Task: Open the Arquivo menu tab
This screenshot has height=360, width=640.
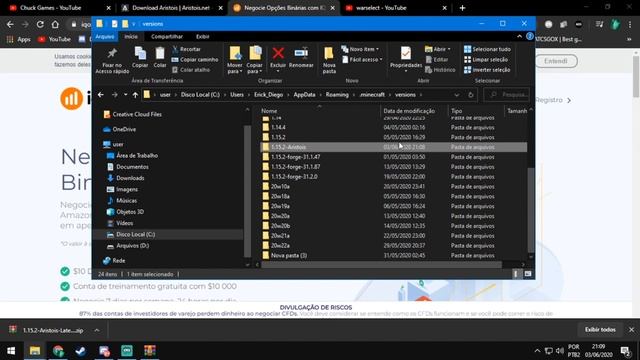Action: pyautogui.click(x=105, y=36)
